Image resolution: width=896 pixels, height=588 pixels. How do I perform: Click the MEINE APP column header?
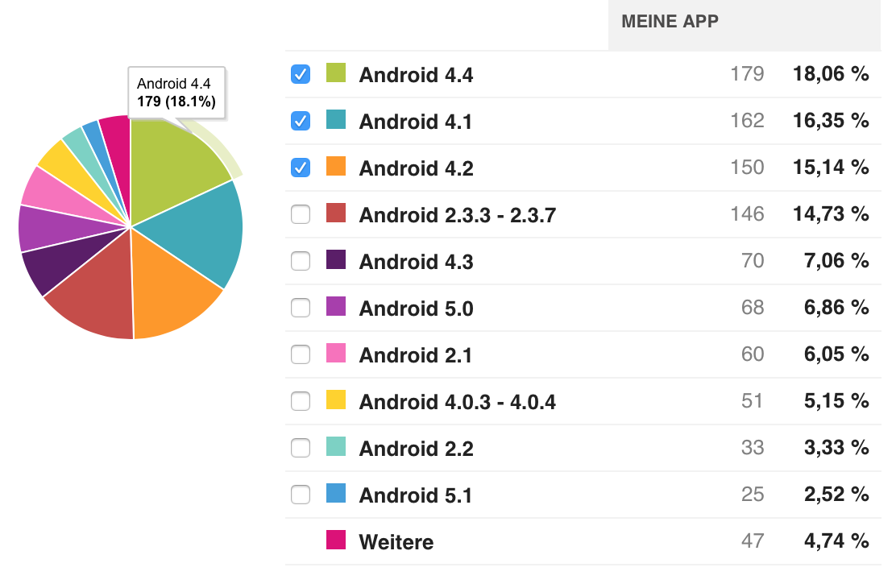coord(670,21)
